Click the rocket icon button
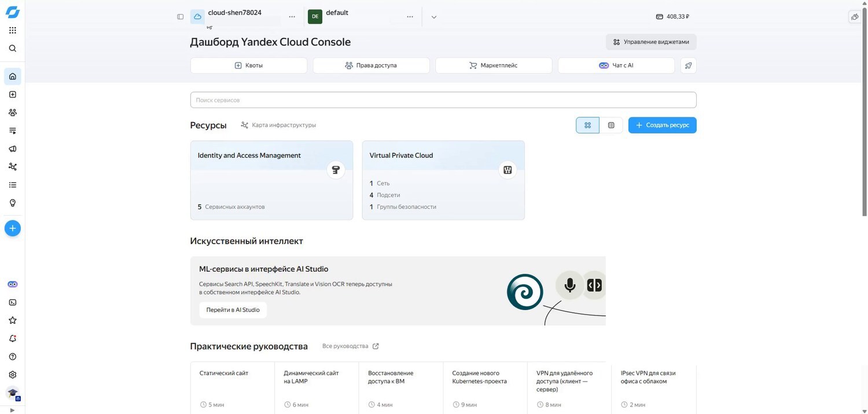 [688, 65]
